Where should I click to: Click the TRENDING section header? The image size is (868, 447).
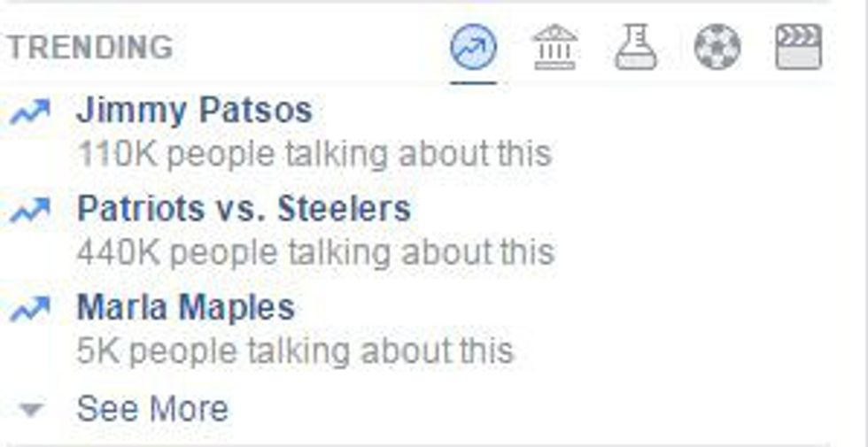click(x=89, y=48)
